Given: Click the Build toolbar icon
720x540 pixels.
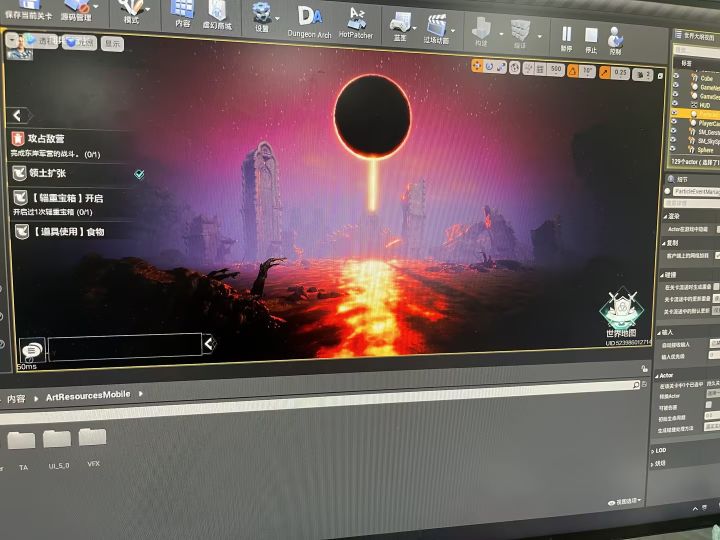Looking at the screenshot, I should coord(481,28).
